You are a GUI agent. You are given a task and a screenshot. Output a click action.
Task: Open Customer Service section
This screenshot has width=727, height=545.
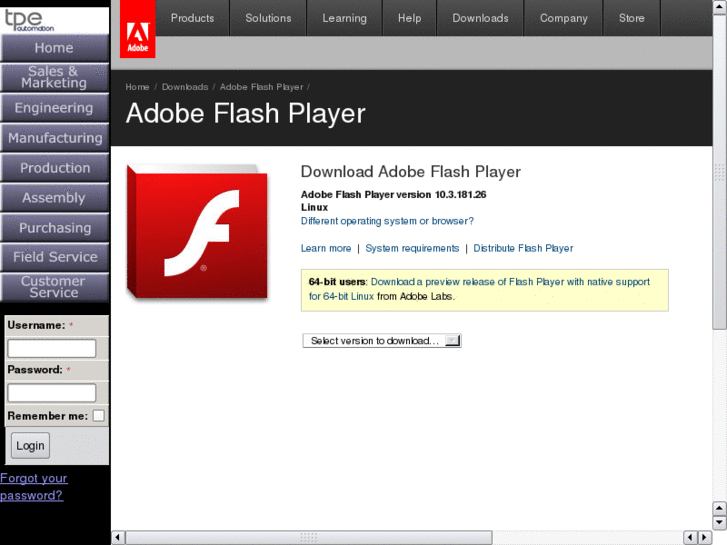coord(55,287)
